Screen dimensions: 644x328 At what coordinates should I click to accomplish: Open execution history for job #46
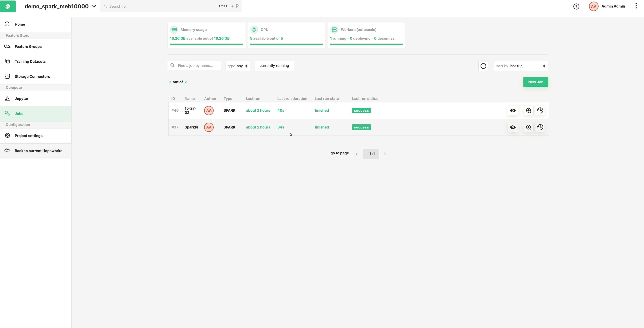tap(540, 110)
